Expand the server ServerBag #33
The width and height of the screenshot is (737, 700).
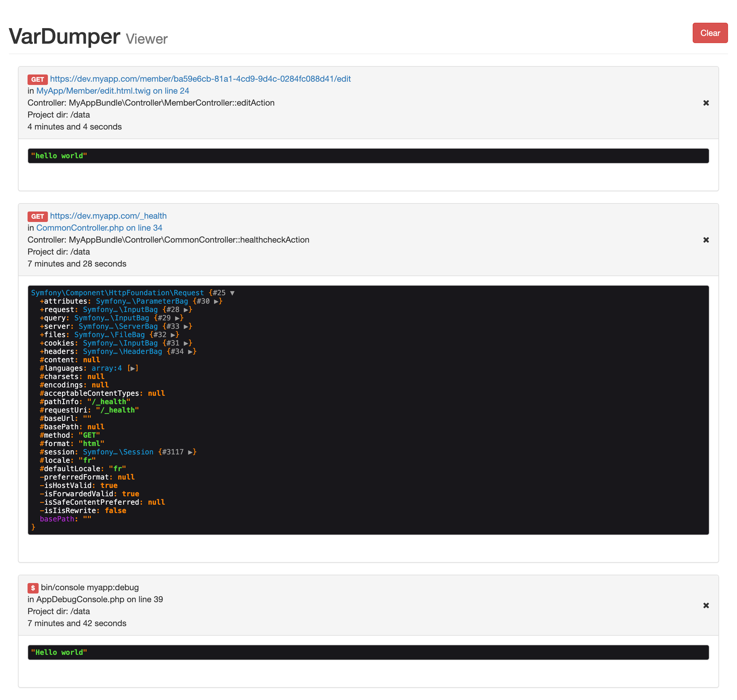(x=186, y=326)
